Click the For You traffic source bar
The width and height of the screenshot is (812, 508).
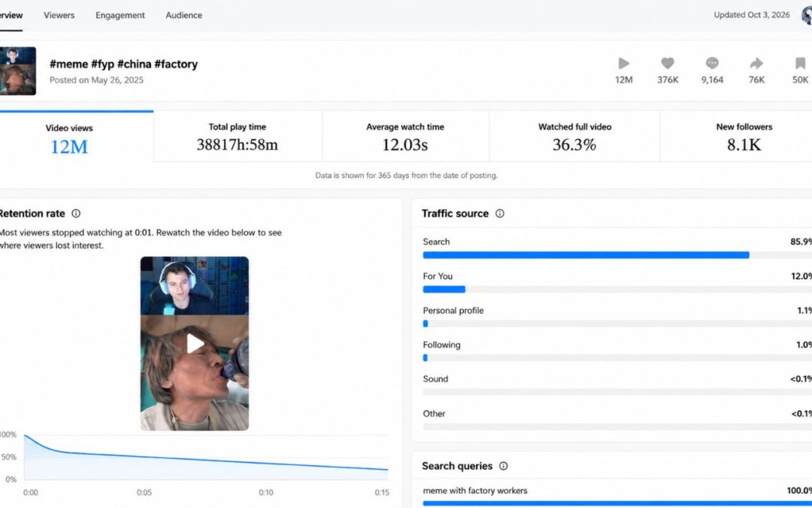coord(617,289)
